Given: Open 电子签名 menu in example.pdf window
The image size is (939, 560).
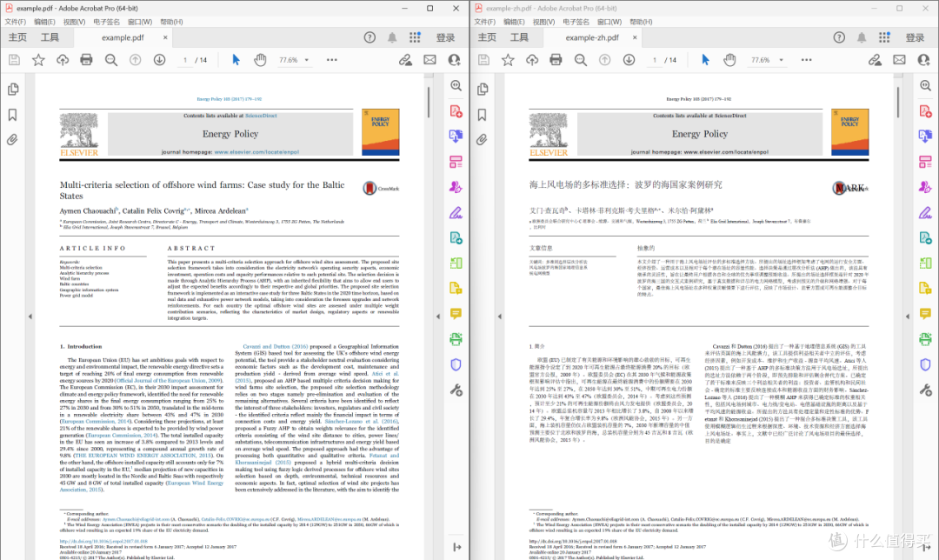Looking at the screenshot, I should (x=107, y=22).
